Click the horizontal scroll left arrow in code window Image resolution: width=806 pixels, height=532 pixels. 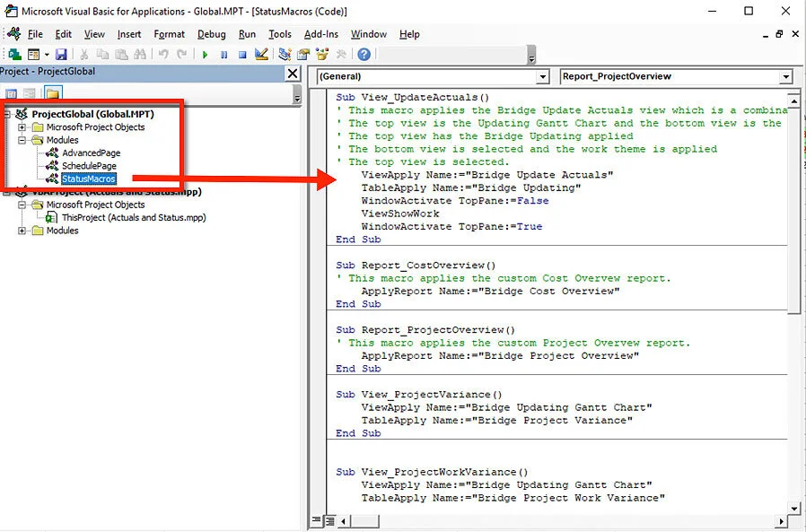click(344, 521)
